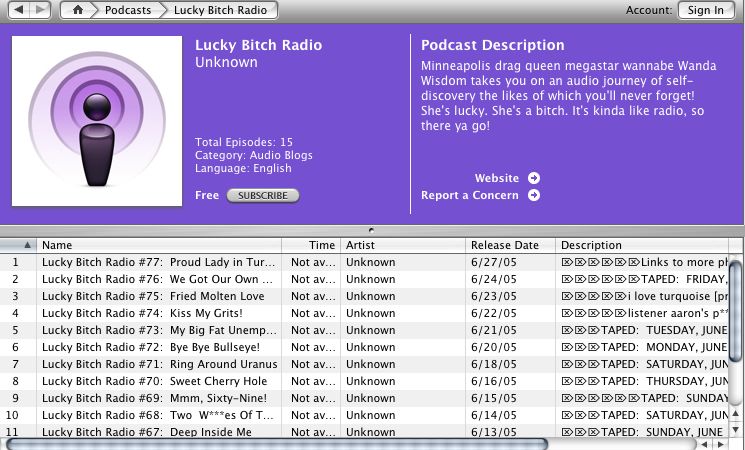Subscribe to the podcast

(263, 195)
